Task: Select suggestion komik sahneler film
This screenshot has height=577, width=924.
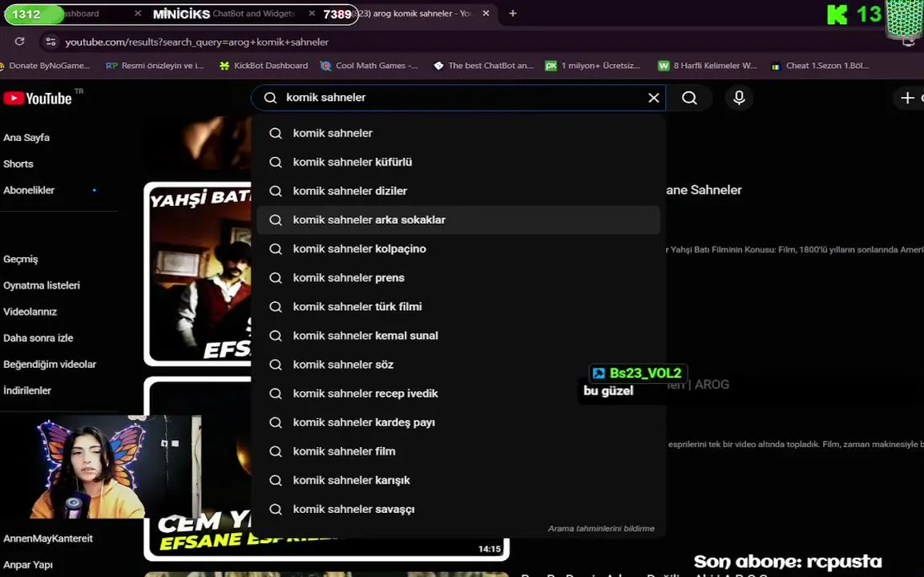Action: click(x=458, y=451)
